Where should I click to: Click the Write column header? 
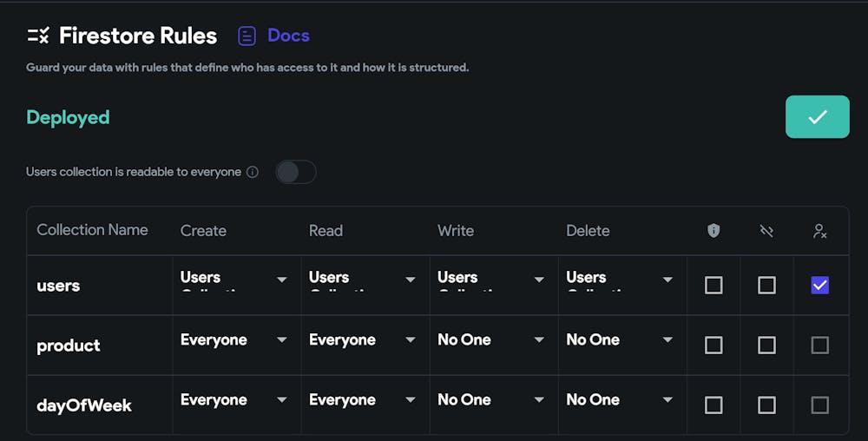[455, 230]
